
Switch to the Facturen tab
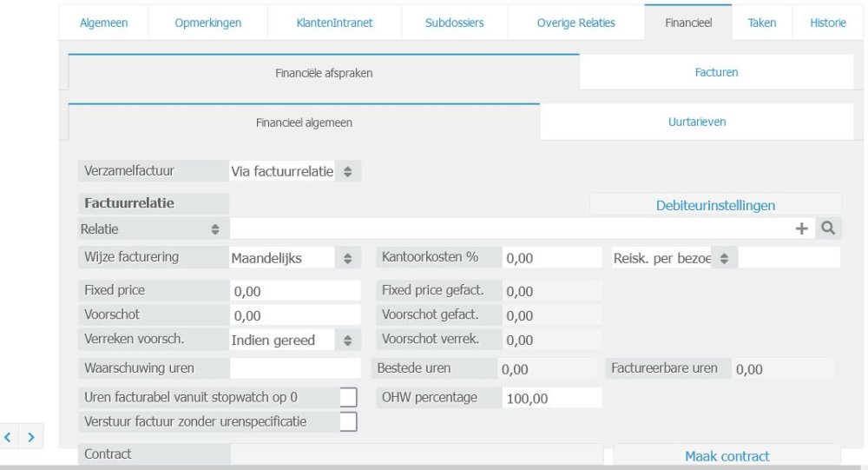(x=716, y=72)
